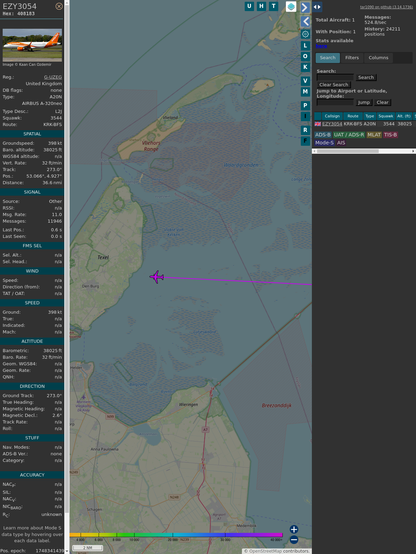The height and width of the screenshot is (554, 416).
Task: Toggle sidebar width with double-arrow button
Action: pos(317,7)
